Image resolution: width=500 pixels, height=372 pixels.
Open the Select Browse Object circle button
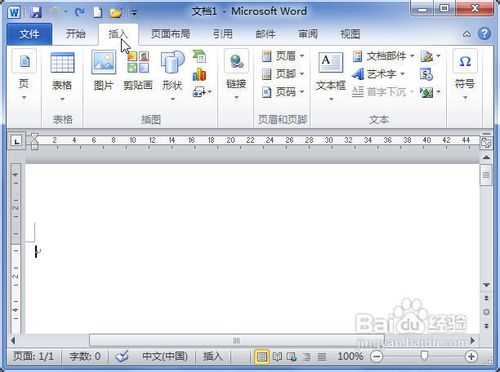[486, 312]
